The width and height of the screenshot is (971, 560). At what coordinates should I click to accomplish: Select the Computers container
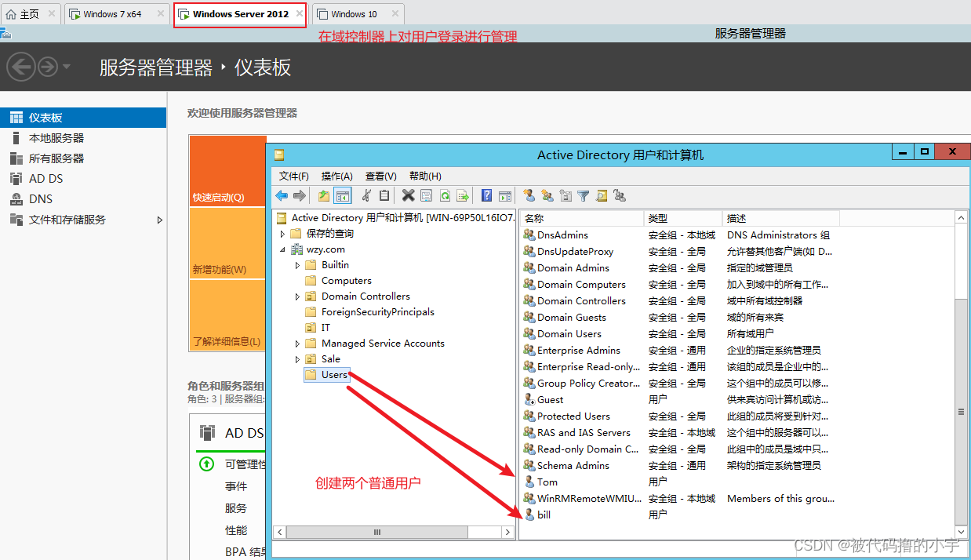pyautogui.click(x=347, y=281)
